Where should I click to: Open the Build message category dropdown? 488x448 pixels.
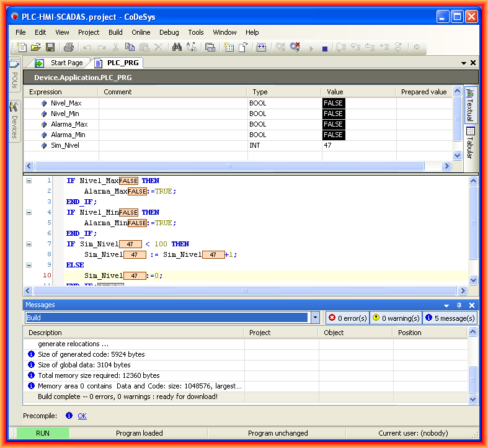click(315, 318)
